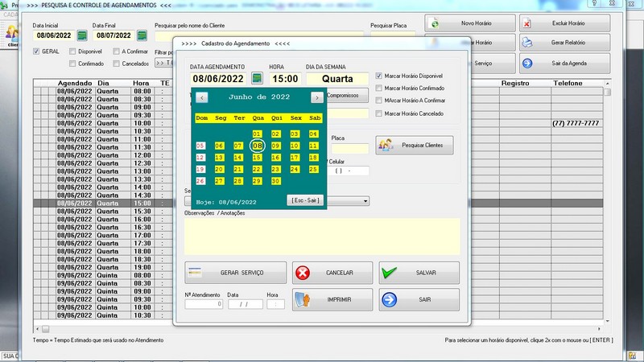Click vertical scrollbar down arrow in grid
The image size is (644, 362).
pyautogui.click(x=608, y=321)
